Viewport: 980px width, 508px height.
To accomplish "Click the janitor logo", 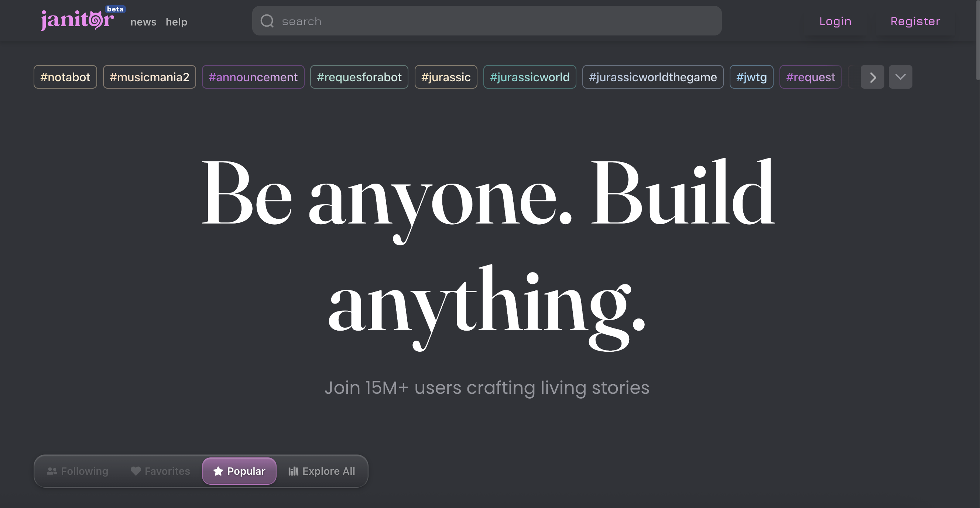I will click(77, 20).
